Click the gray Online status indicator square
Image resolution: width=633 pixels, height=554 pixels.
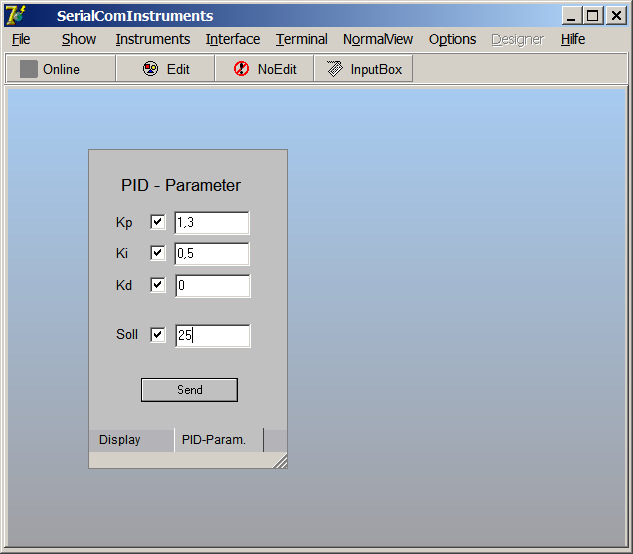point(29,69)
